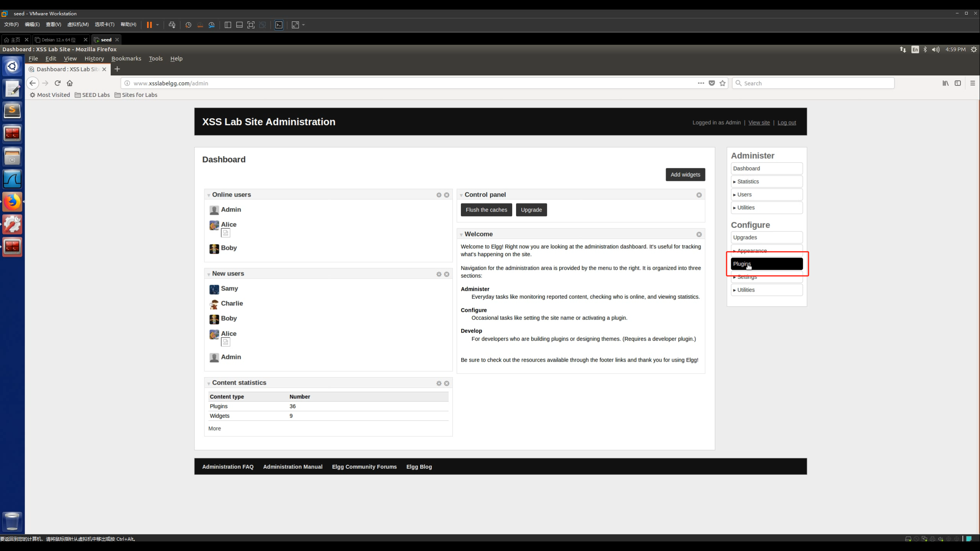Click the Firefox home icon

point(70,83)
